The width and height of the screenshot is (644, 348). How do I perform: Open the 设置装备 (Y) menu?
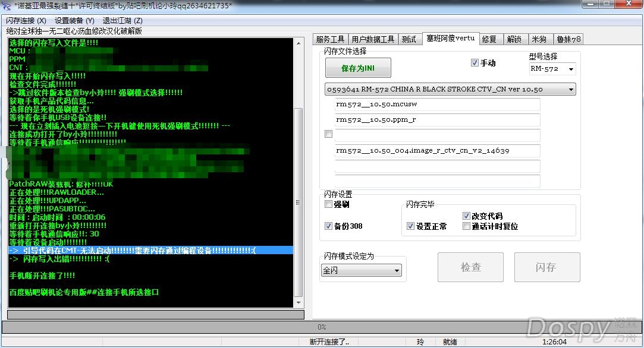click(x=74, y=20)
